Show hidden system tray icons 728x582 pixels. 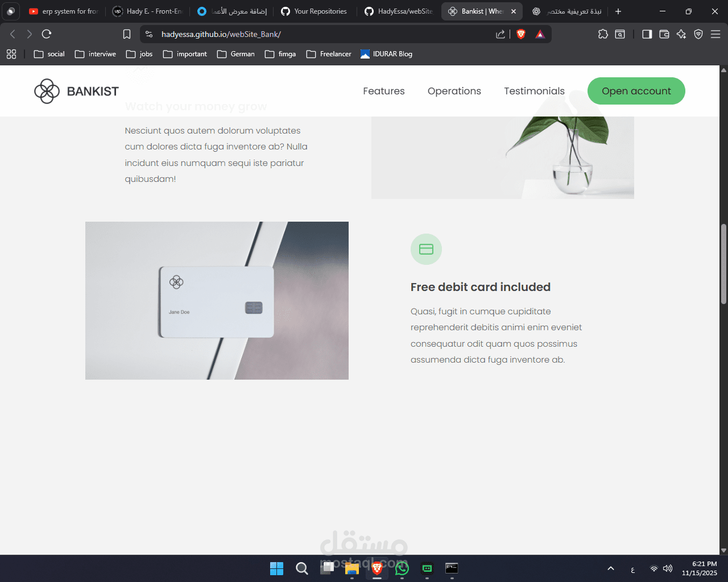pyautogui.click(x=611, y=568)
